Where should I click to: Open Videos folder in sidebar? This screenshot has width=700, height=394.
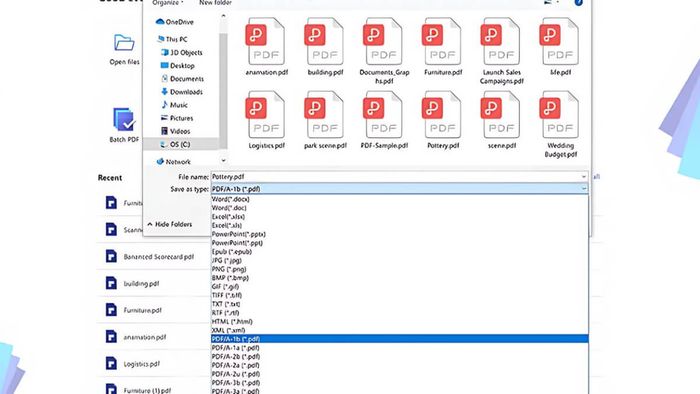pos(175,131)
